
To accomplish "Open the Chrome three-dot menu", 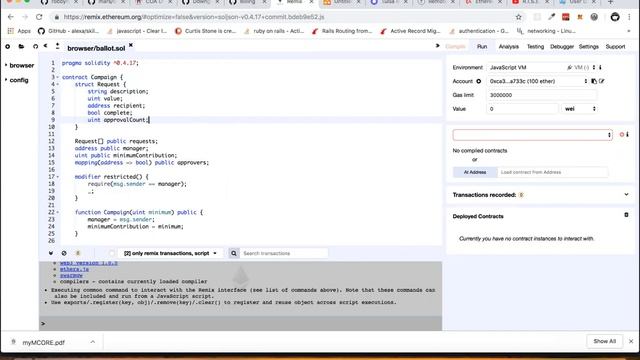I will 629,17.
